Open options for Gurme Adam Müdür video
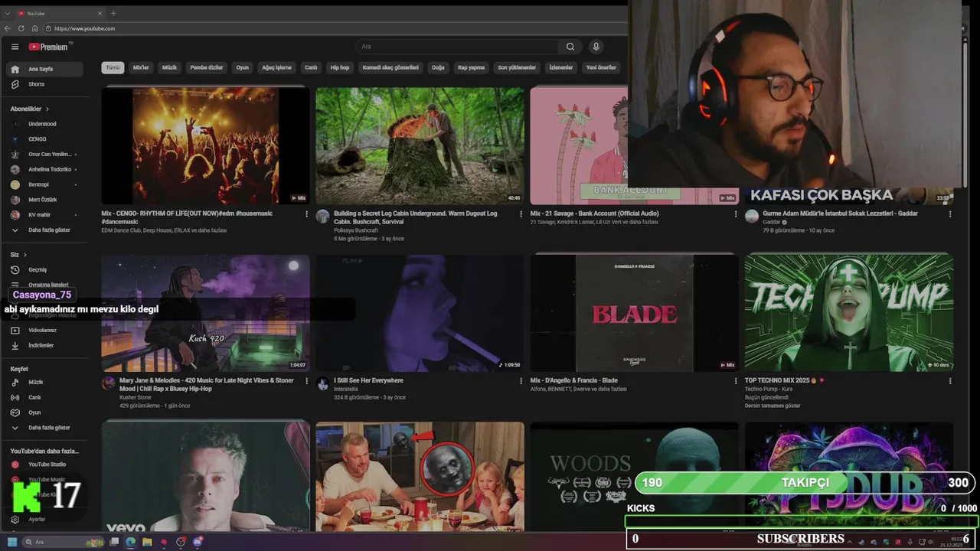 click(950, 214)
